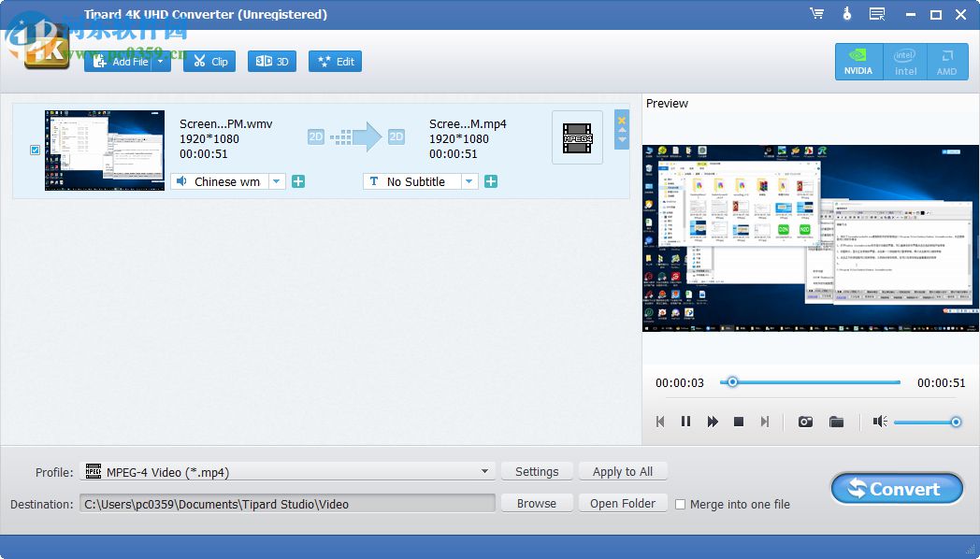Select intel acceleration tab

[903, 62]
